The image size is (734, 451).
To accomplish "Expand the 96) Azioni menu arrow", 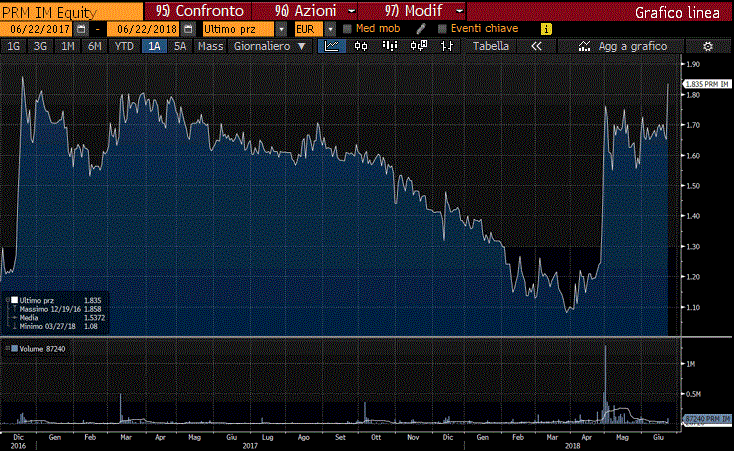I will [352, 11].
